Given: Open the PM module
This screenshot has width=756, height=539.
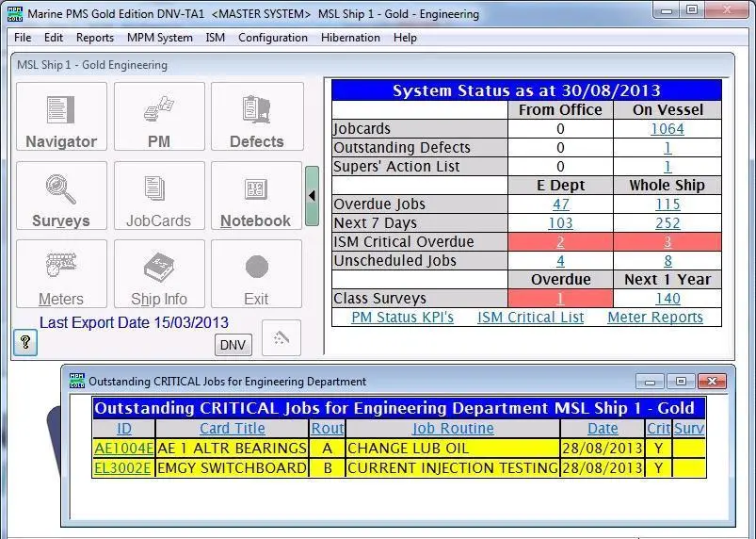Looking at the screenshot, I should (x=159, y=116).
